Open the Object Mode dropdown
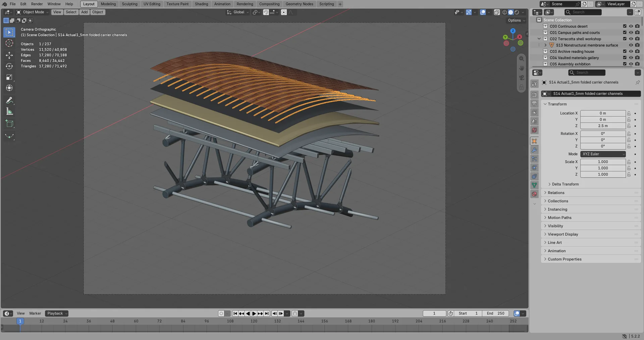 tap(33, 12)
